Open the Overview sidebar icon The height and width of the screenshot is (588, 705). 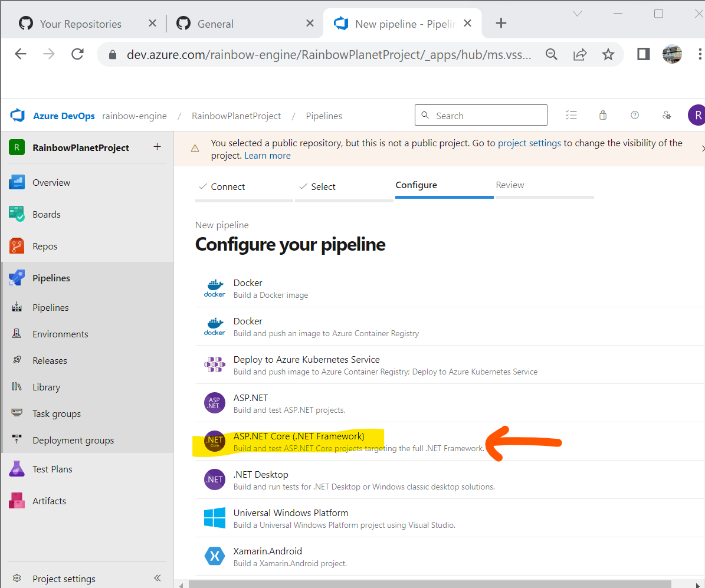(17, 182)
